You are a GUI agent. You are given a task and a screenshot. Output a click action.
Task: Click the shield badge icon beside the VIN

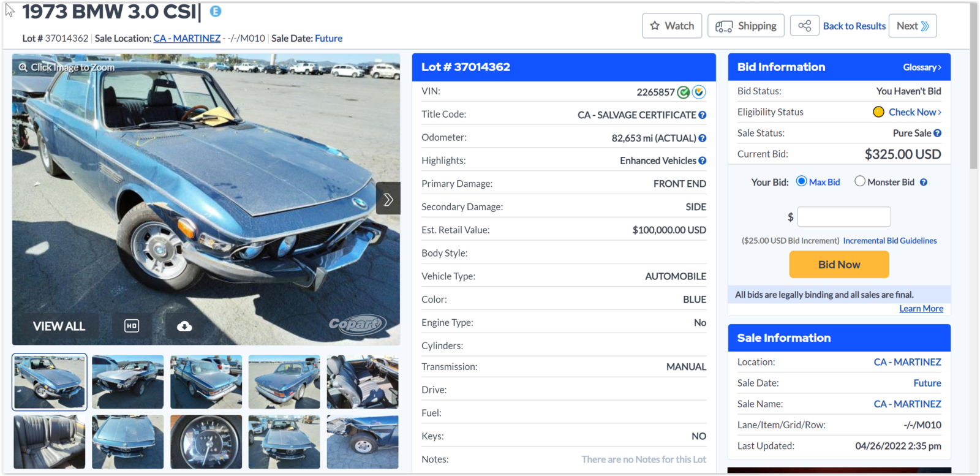click(699, 92)
